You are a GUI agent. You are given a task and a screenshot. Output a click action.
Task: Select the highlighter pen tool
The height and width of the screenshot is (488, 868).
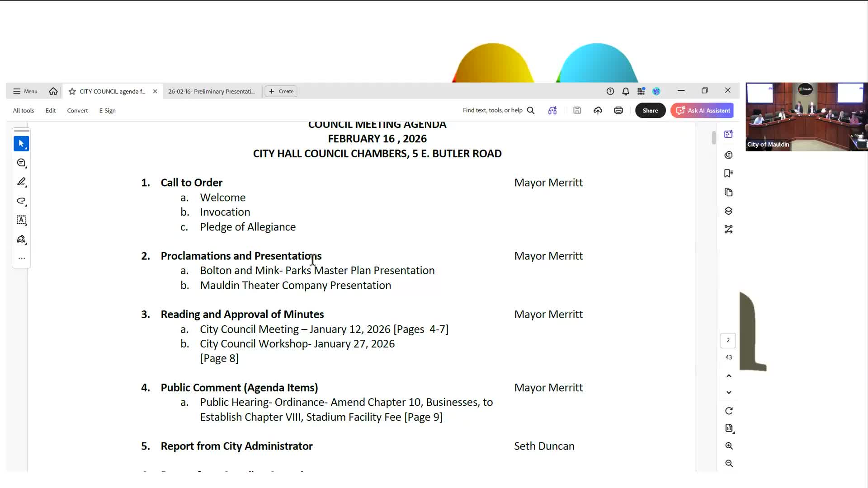pyautogui.click(x=21, y=182)
